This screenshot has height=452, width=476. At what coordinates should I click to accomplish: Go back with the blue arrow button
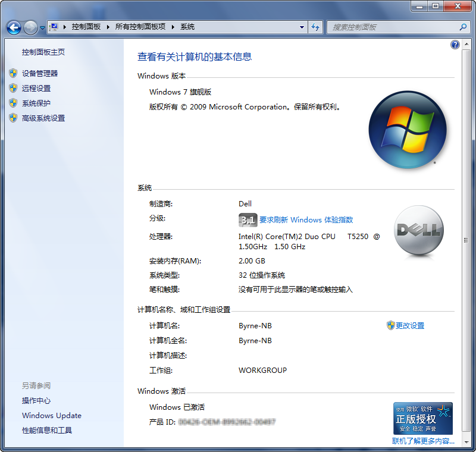coord(14,27)
